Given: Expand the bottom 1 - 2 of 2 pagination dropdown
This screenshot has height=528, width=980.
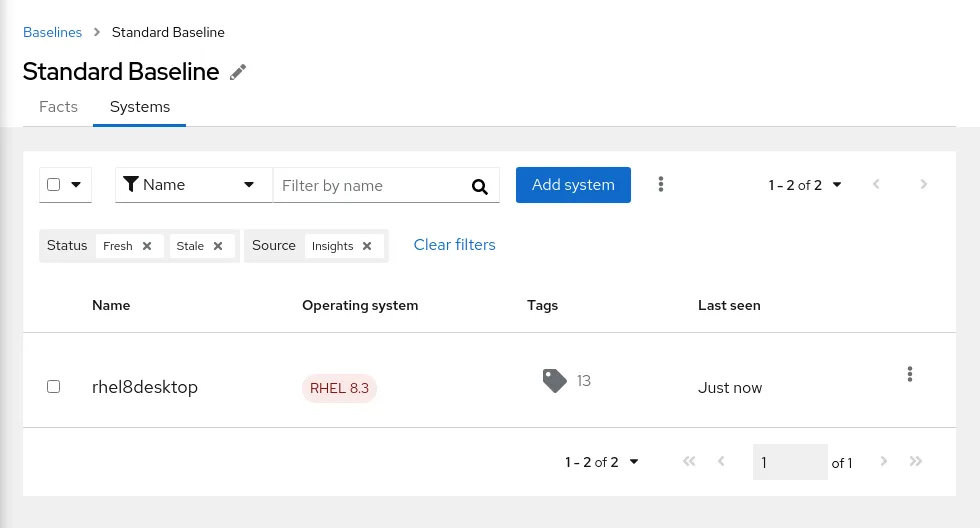Looking at the screenshot, I should tap(602, 462).
